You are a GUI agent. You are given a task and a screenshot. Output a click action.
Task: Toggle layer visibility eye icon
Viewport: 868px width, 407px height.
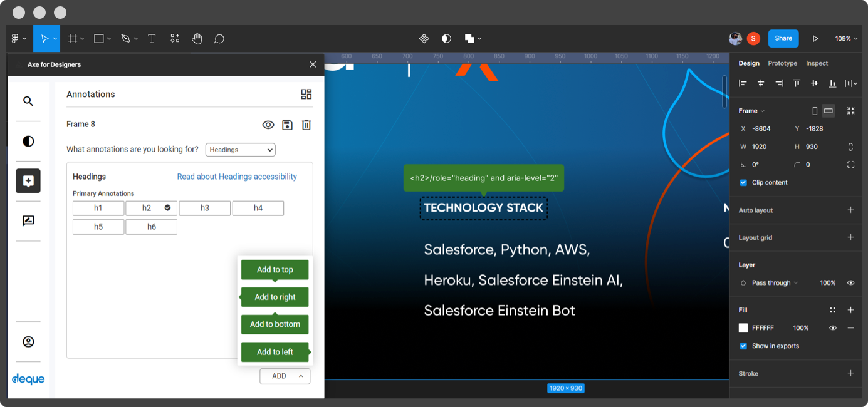(x=850, y=283)
